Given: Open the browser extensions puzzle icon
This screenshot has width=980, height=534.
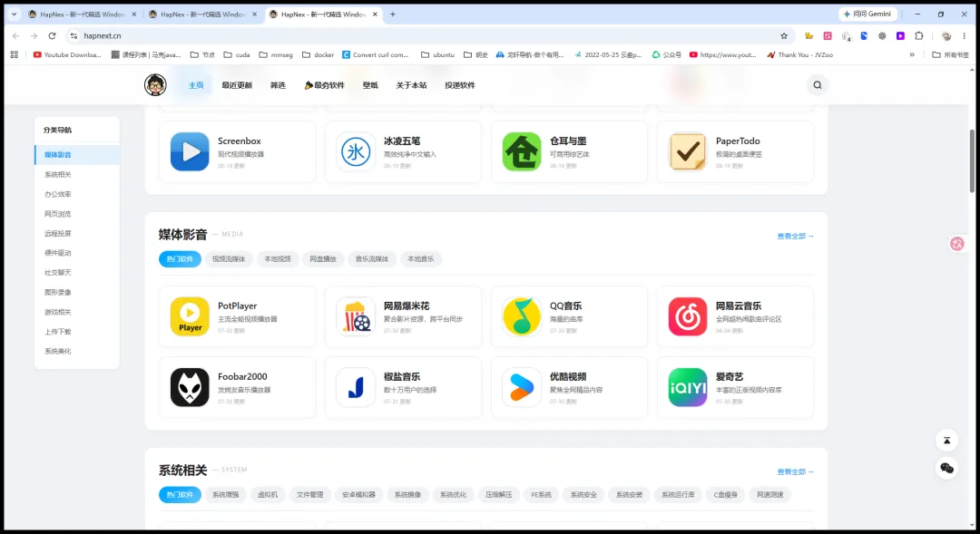Looking at the screenshot, I should pos(918,36).
